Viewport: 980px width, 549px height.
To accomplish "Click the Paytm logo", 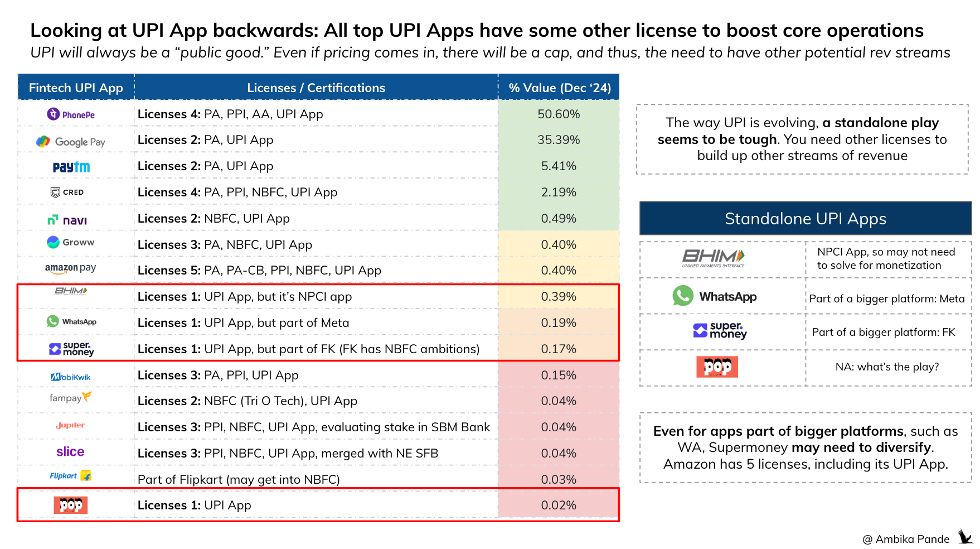I will click(x=71, y=167).
